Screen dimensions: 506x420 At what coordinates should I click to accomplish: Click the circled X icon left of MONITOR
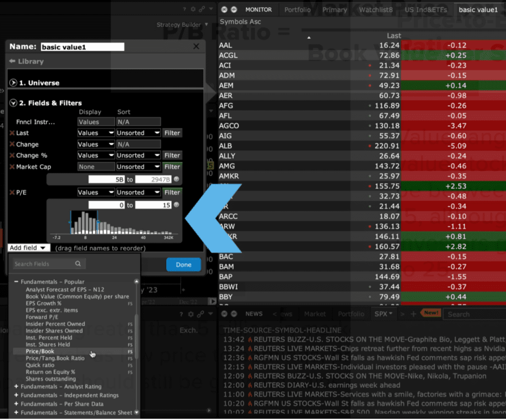(224, 9)
